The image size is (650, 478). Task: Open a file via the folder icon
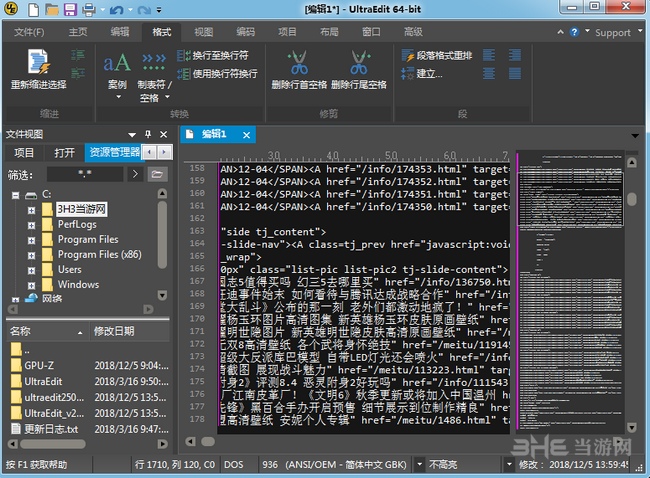(x=52, y=9)
